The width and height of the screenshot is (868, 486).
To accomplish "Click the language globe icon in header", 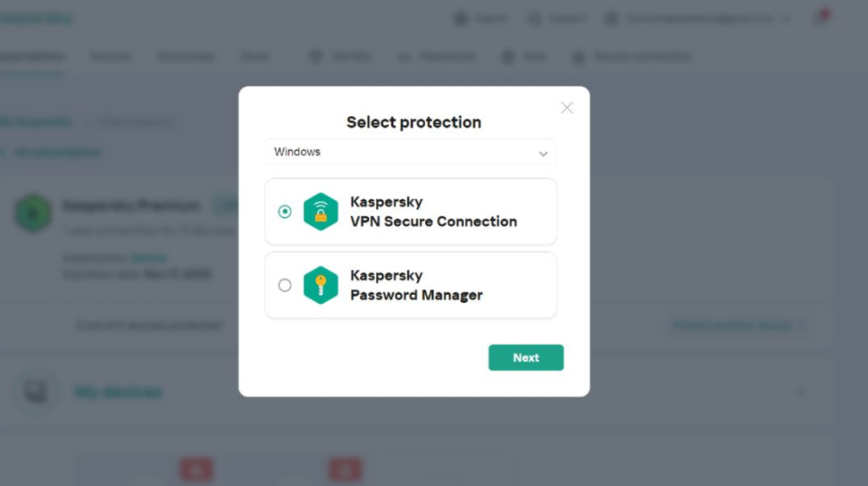I will [x=460, y=18].
